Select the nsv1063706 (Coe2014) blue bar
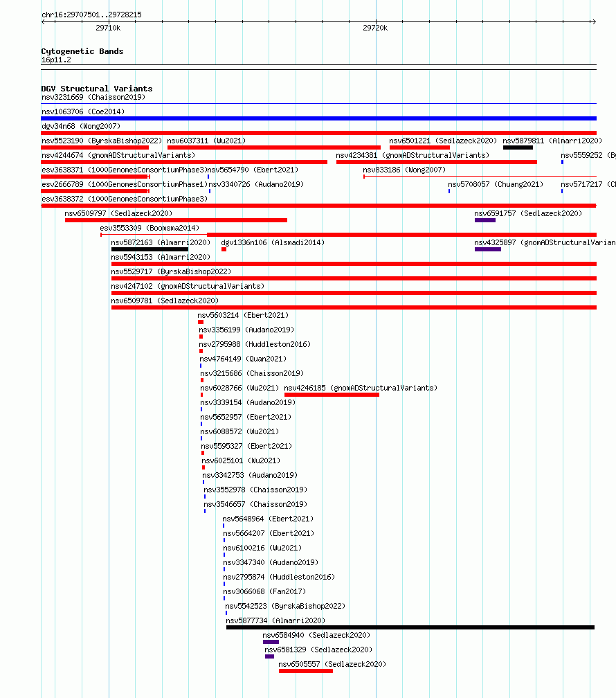Image resolution: width=616 pixels, height=698 pixels. pos(318,118)
